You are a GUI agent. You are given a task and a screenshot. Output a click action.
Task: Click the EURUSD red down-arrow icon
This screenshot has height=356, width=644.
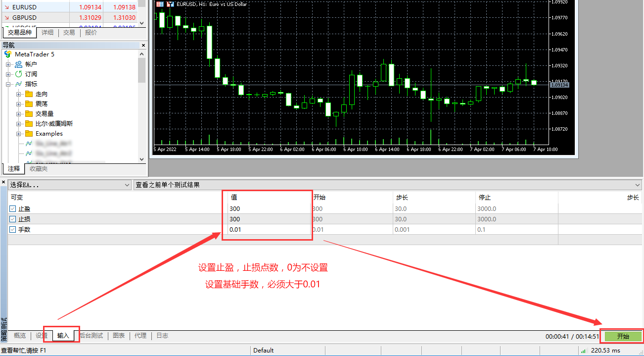pyautogui.click(x=6, y=7)
